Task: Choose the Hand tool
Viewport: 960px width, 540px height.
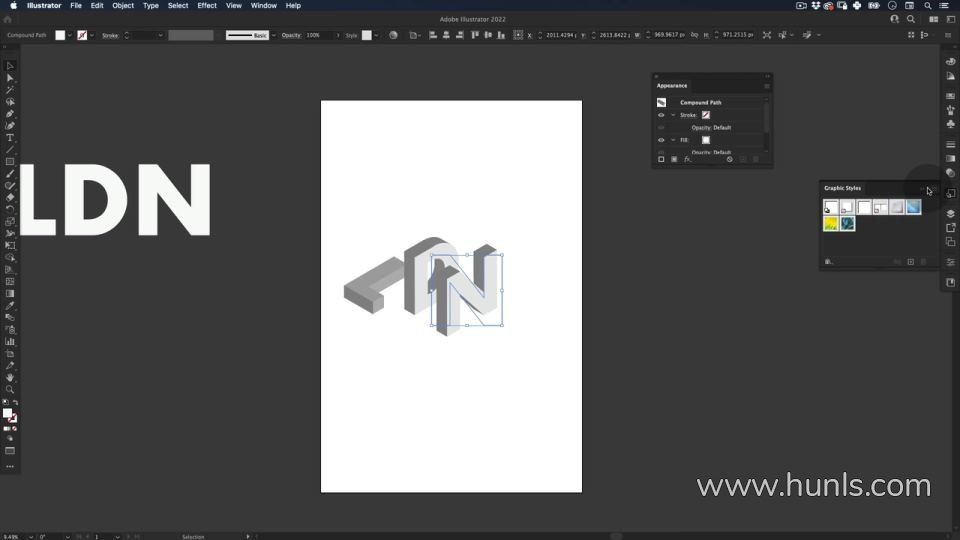Action: [x=10, y=378]
